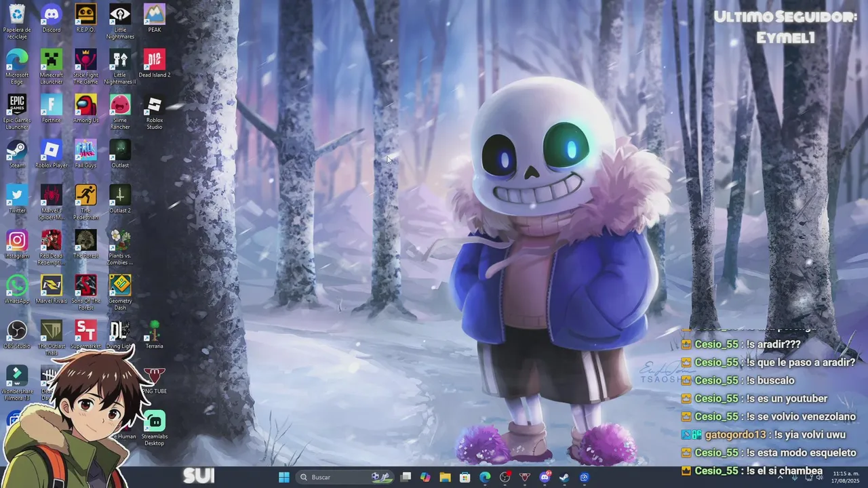This screenshot has width=868, height=488.
Task: Switch to Microsoft Edge on the taskbar
Action: click(x=485, y=477)
